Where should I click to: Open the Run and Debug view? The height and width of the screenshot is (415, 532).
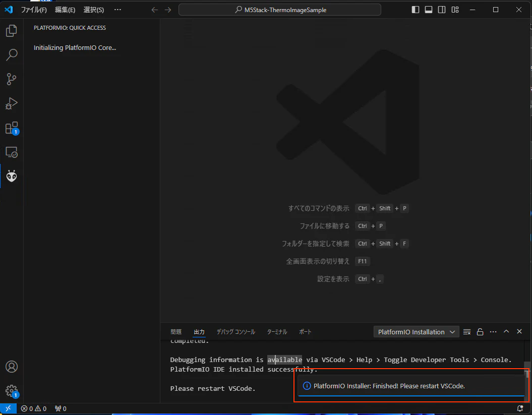tap(12, 103)
